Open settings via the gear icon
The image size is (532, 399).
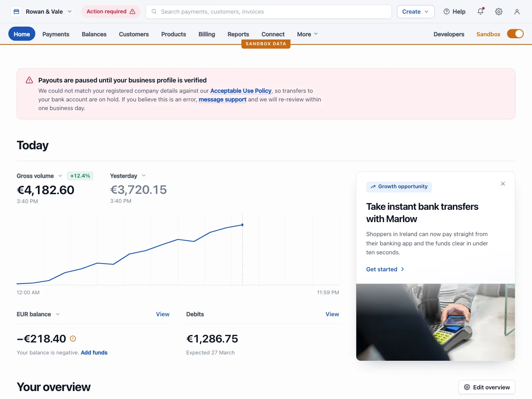click(x=498, y=12)
